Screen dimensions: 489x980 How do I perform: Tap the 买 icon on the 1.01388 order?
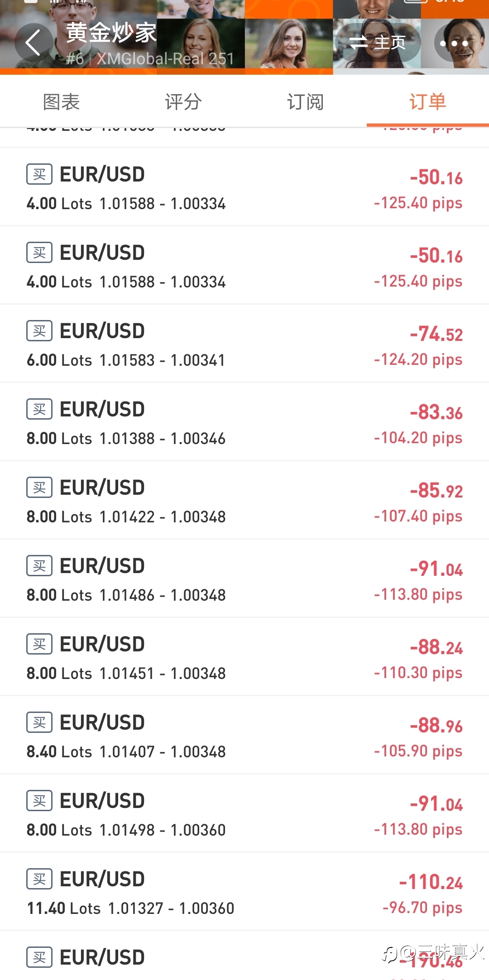(x=39, y=409)
